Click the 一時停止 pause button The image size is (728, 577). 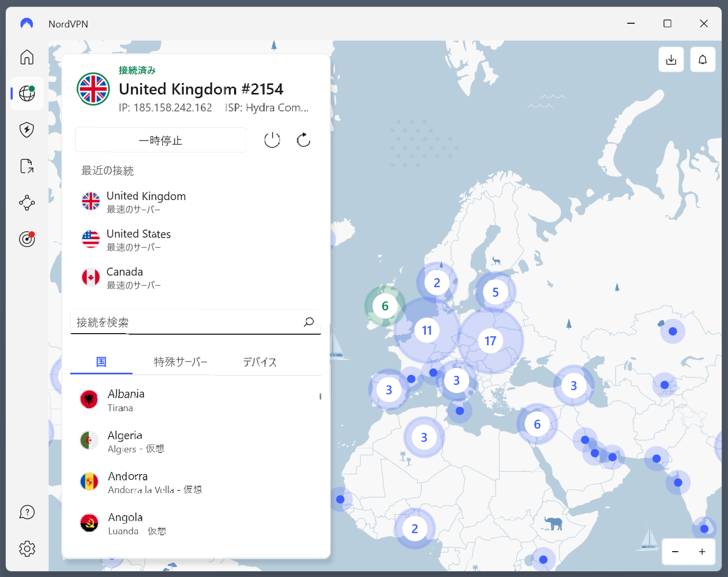coord(161,140)
